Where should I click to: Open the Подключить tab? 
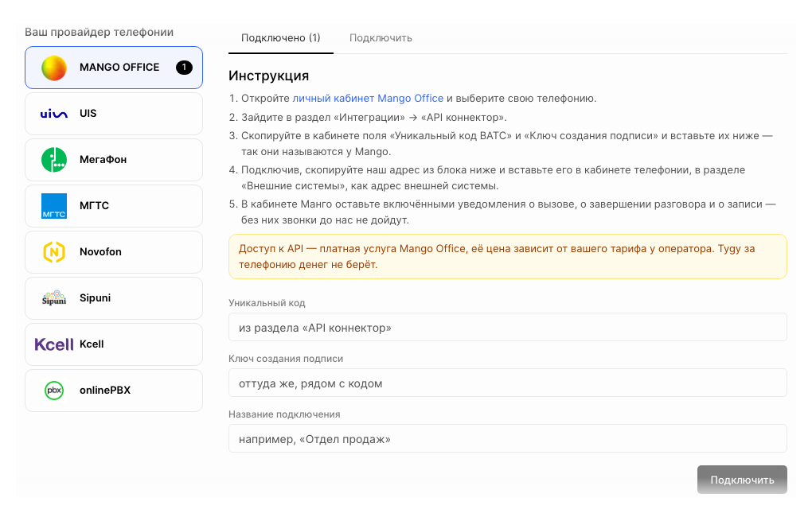(381, 37)
